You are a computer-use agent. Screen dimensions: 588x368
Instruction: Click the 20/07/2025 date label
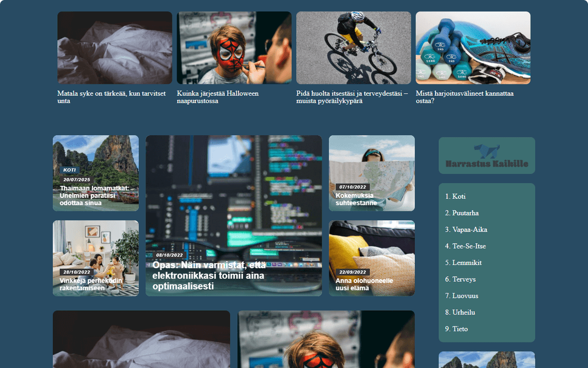[77, 180]
